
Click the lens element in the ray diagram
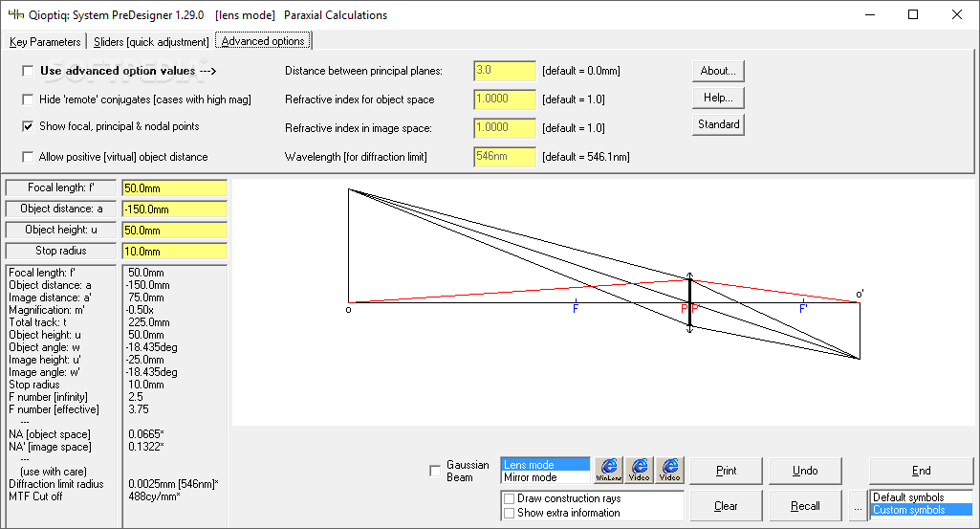[690, 302]
